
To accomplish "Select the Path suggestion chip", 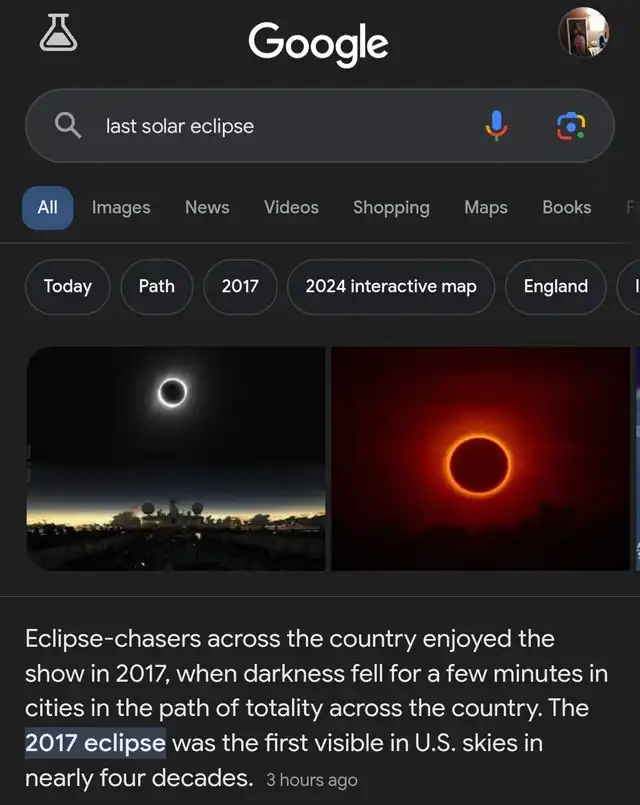I will pyautogui.click(x=156, y=286).
